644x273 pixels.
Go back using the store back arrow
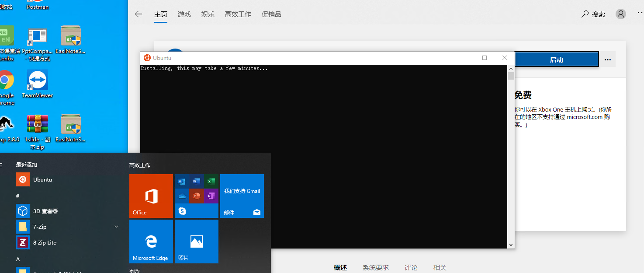click(x=138, y=14)
